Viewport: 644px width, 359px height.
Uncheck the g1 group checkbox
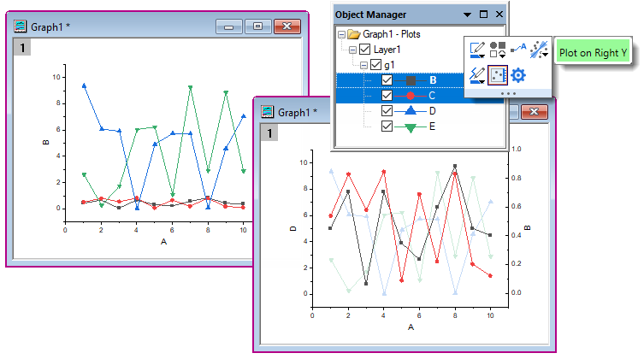tap(375, 65)
